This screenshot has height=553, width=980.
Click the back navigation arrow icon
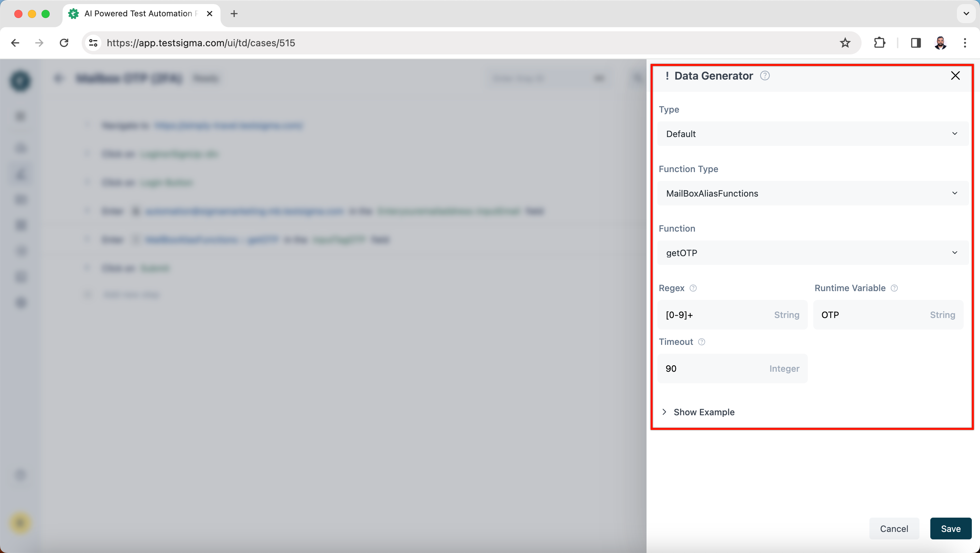click(x=14, y=43)
